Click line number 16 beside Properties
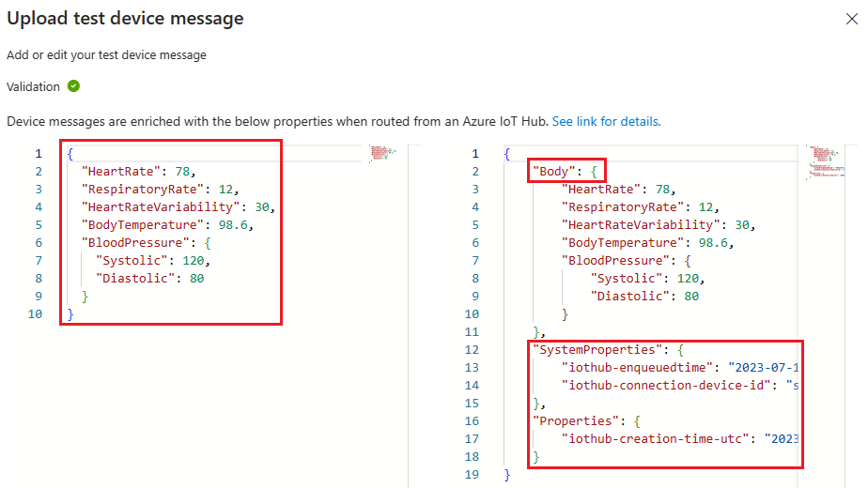This screenshot has width=868, height=488. 474,420
